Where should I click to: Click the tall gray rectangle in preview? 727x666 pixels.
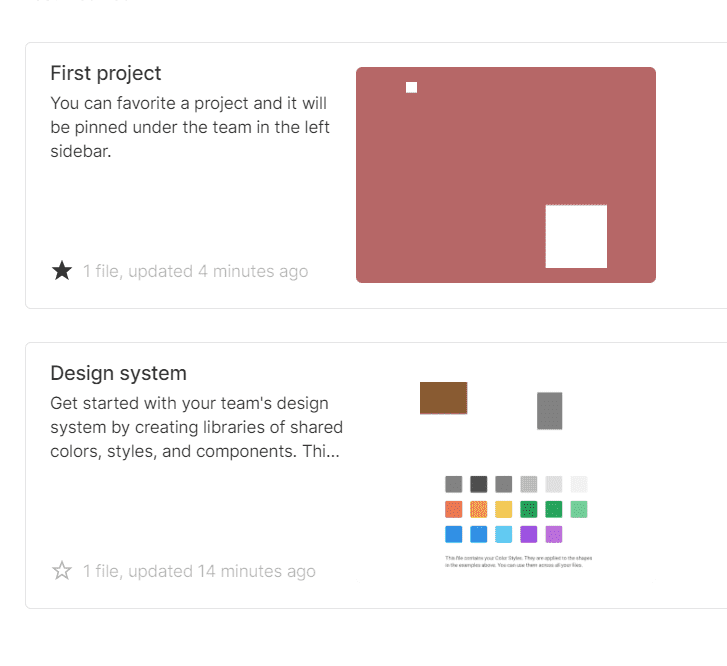click(549, 411)
